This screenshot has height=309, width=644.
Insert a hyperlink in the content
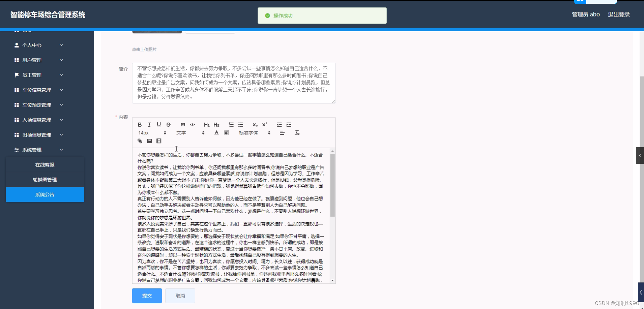pos(140,141)
